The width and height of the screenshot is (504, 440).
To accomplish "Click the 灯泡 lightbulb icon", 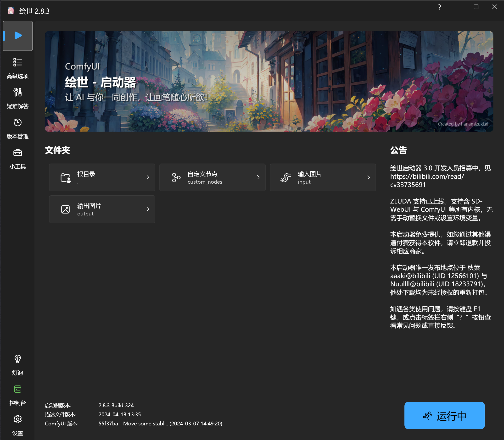I will (17, 359).
